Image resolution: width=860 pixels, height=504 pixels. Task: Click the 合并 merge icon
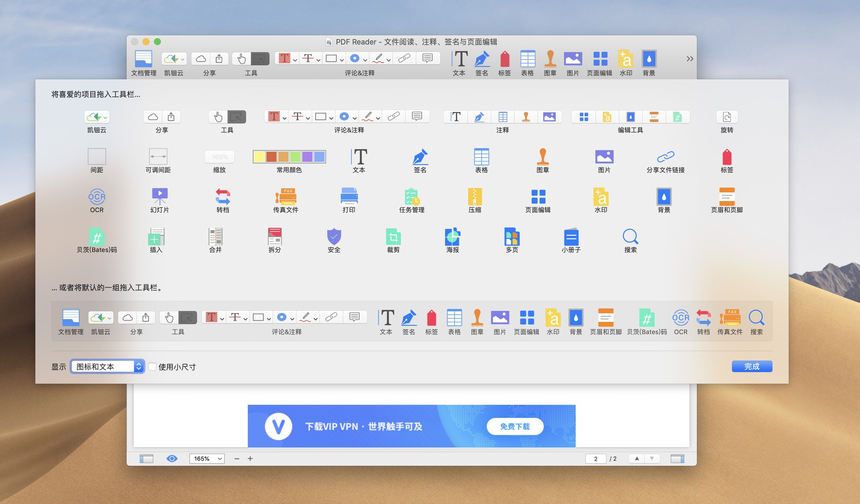pyautogui.click(x=215, y=237)
